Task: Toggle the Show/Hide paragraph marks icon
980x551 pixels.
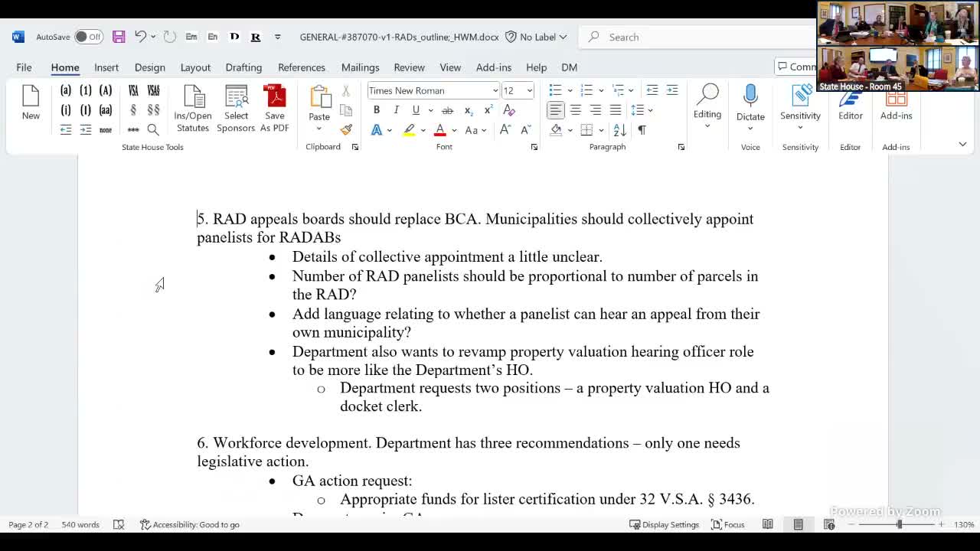Action: pos(641,130)
